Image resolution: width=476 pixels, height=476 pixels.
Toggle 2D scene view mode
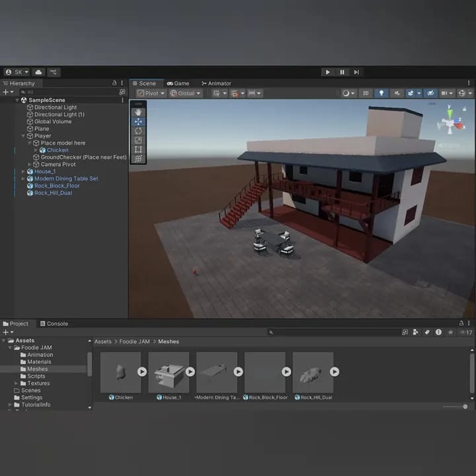[366, 93]
